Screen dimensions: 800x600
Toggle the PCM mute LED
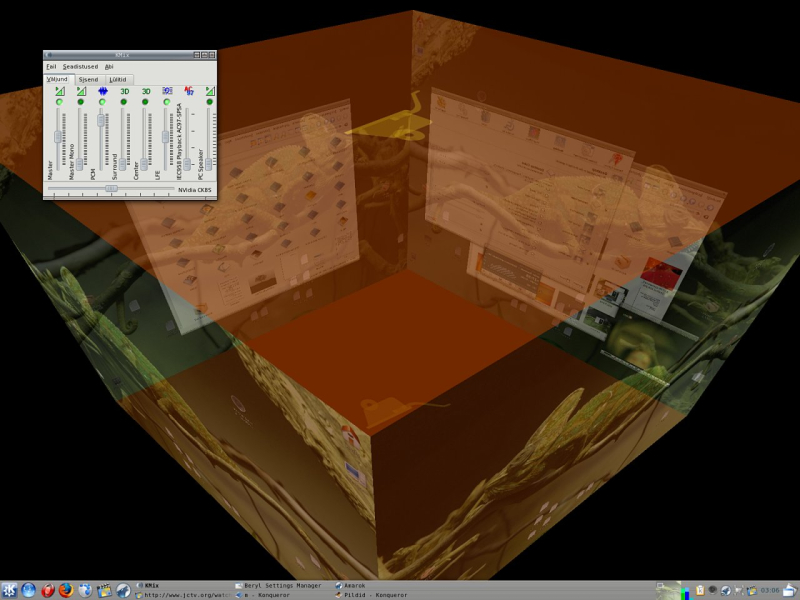pyautogui.click(x=102, y=102)
